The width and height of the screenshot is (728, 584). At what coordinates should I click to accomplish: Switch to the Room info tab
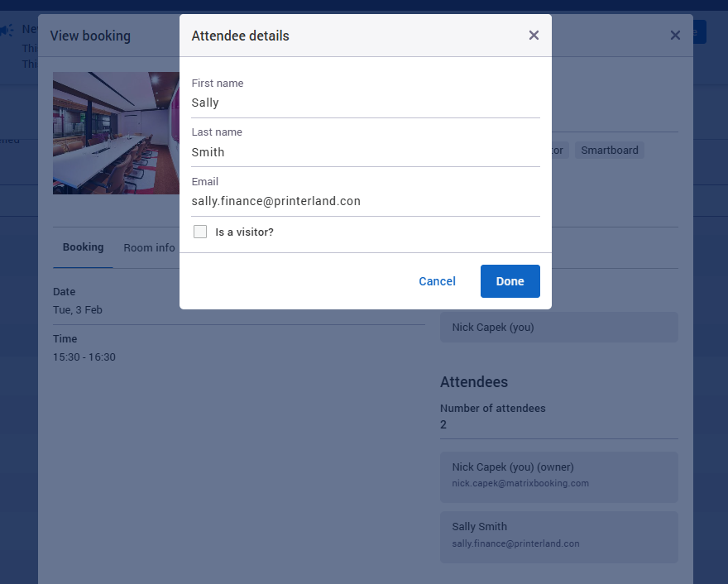point(149,247)
